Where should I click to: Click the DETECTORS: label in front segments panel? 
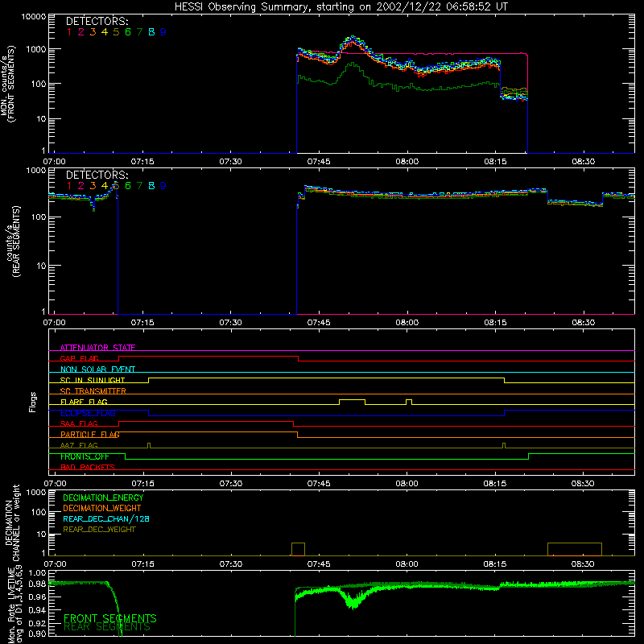point(97,22)
